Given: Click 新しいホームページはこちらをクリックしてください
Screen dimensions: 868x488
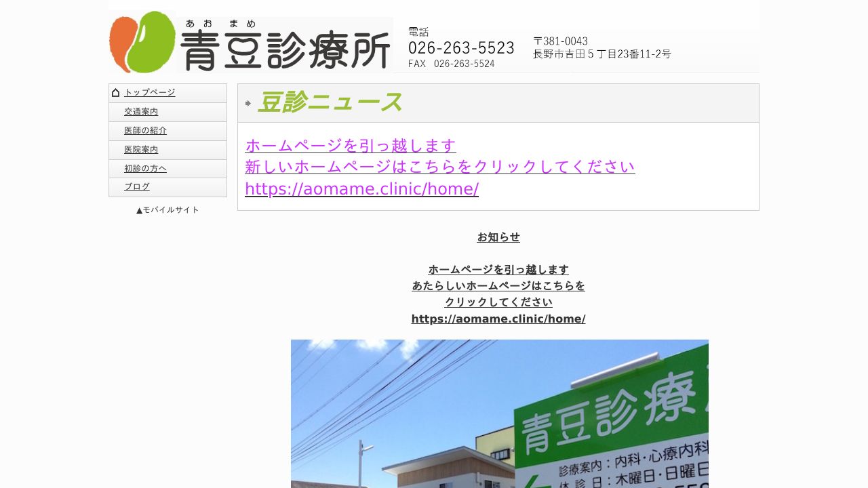Looking at the screenshot, I should point(439,167).
